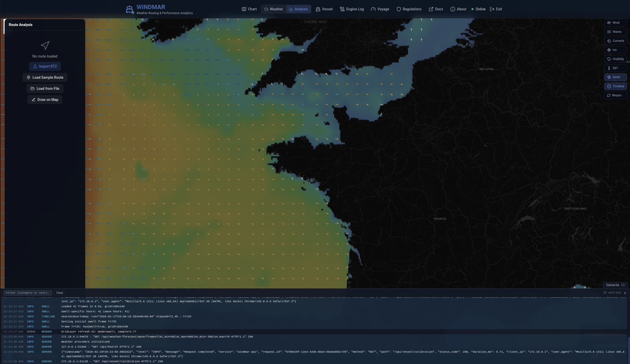Screen dimensions: 630x364
Task: Click Load Sample Route button
Action: tap(45, 77)
